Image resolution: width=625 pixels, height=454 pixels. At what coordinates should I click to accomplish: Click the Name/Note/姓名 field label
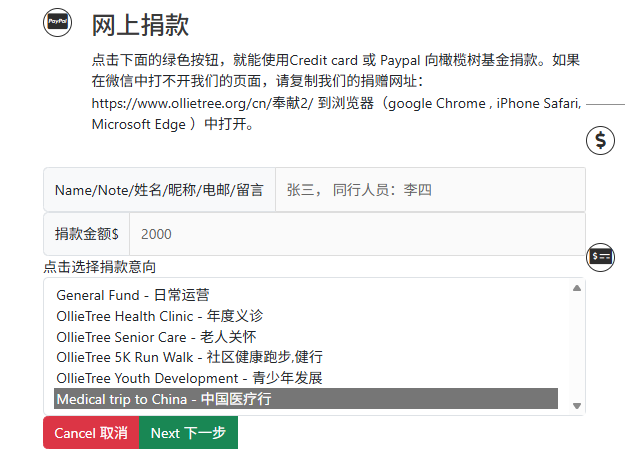click(x=159, y=189)
